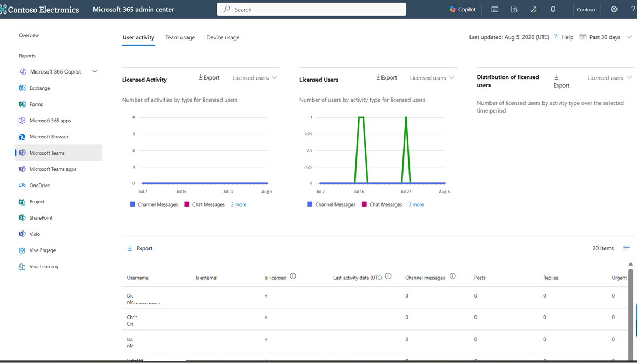Open the settings gear icon
Image resolution: width=644 pixels, height=363 pixels.
click(x=614, y=9)
